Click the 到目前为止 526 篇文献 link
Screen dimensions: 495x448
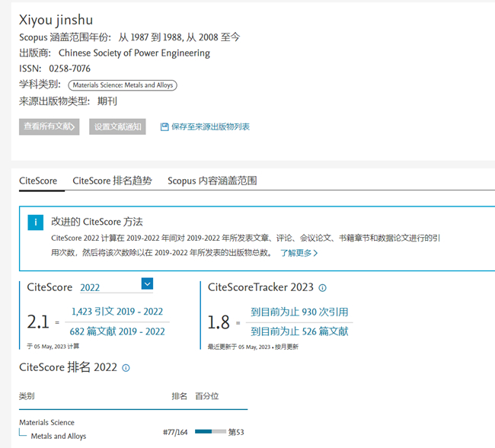[299, 331]
